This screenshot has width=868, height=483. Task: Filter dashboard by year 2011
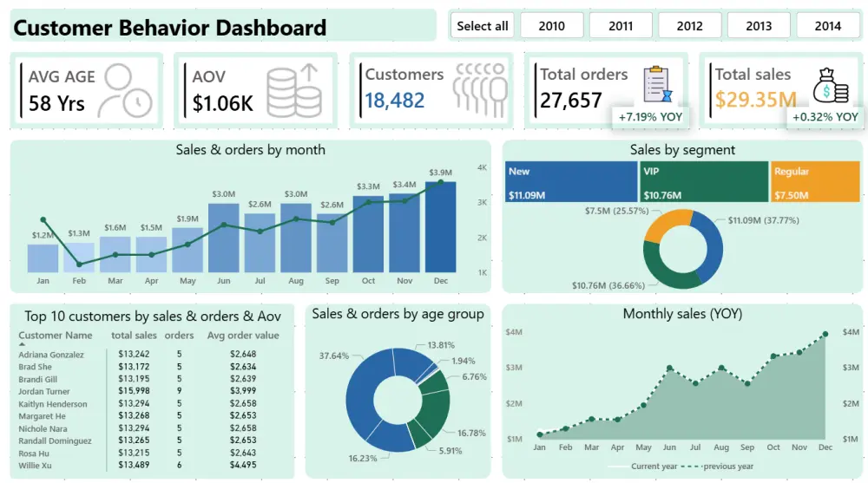click(x=621, y=26)
